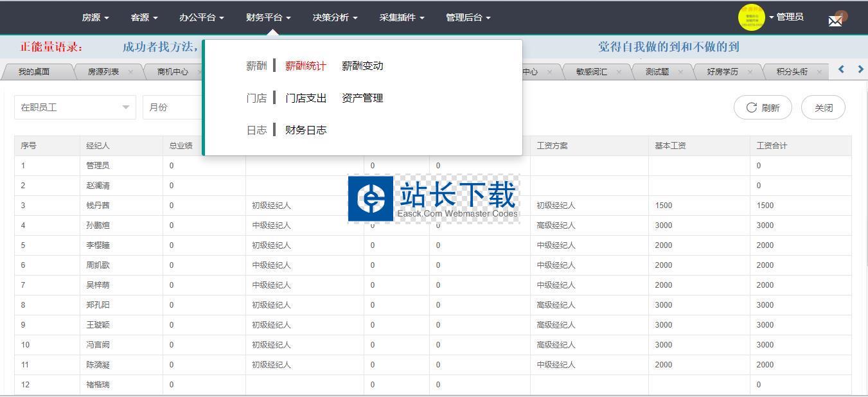Close the 敏感词汇 tab with its X
Screen dimensions: 868x397
coord(619,72)
